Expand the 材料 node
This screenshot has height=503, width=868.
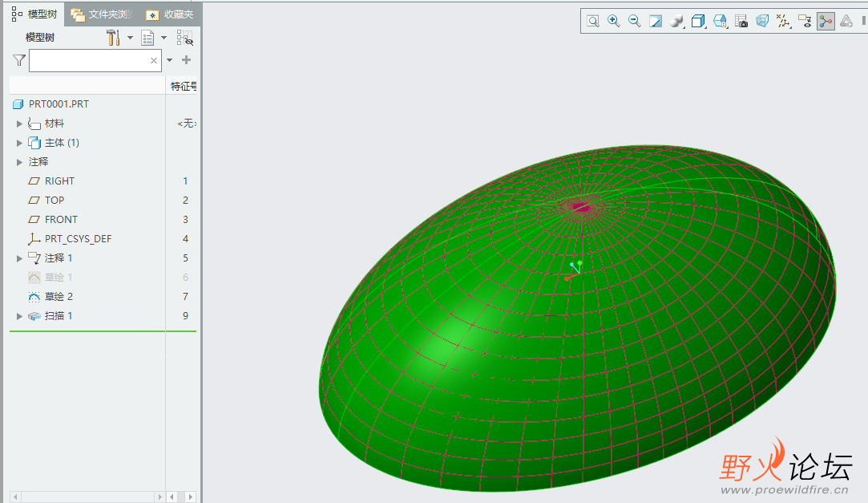tap(19, 124)
